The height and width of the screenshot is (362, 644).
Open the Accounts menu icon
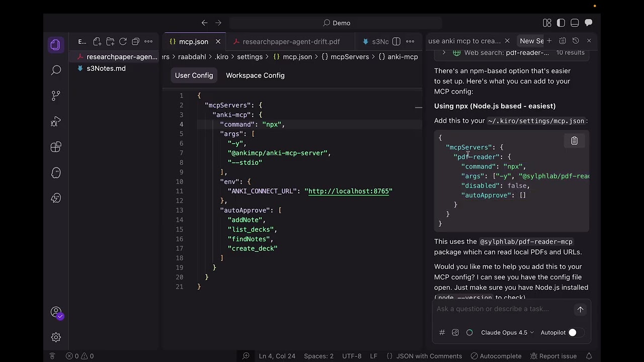pyautogui.click(x=56, y=312)
